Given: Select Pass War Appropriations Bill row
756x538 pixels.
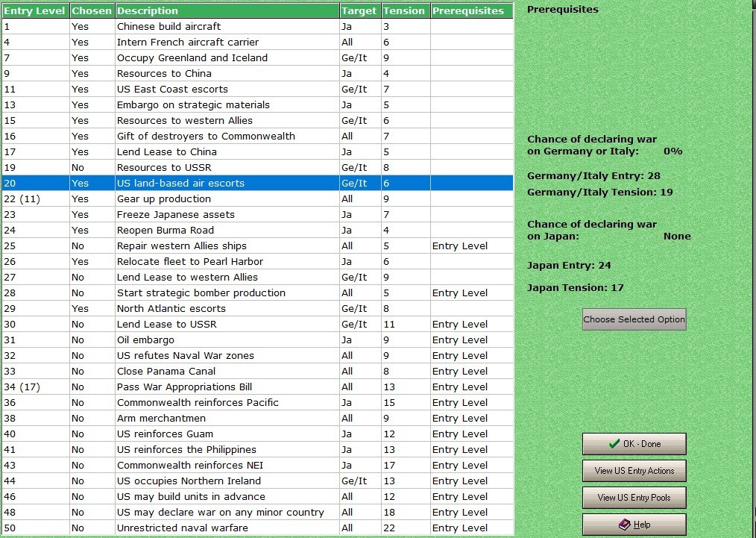Looking at the screenshot, I should point(257,387).
